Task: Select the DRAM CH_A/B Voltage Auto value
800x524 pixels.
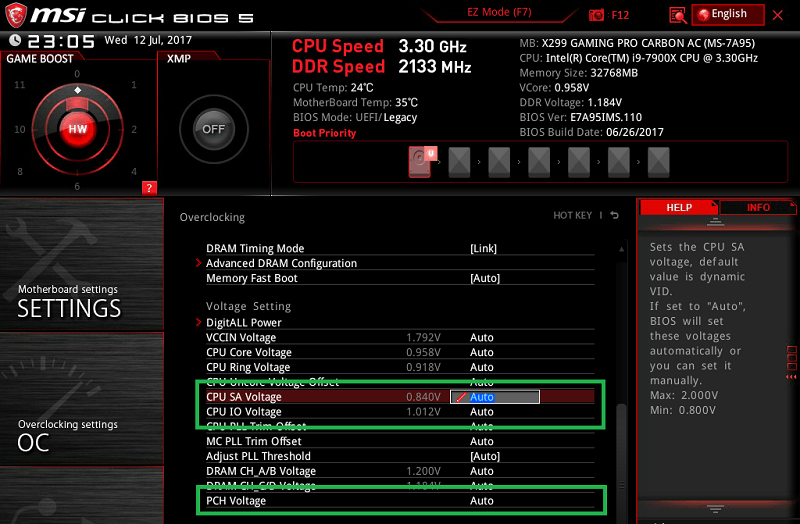Action: (x=482, y=471)
